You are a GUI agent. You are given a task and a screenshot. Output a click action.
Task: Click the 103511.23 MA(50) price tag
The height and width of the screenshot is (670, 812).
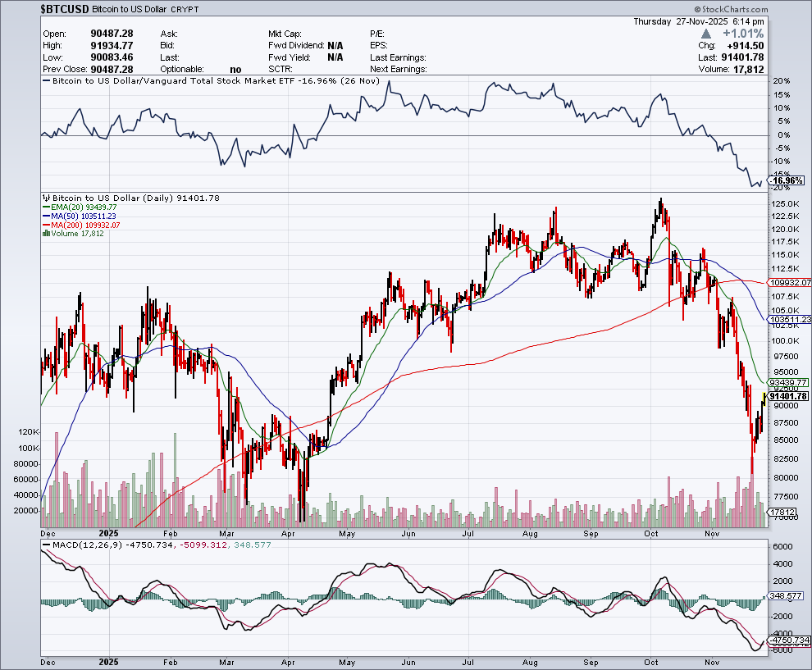[x=790, y=319]
